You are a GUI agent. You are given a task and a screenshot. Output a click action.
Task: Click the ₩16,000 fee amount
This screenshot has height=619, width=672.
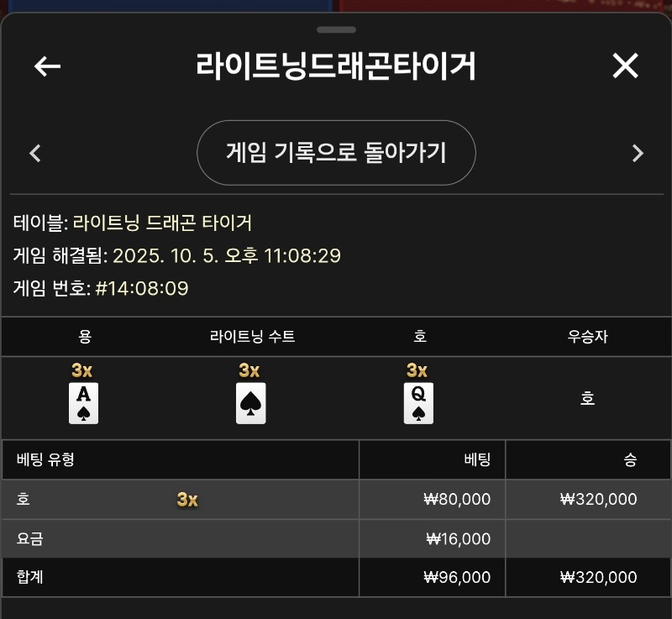(x=458, y=539)
